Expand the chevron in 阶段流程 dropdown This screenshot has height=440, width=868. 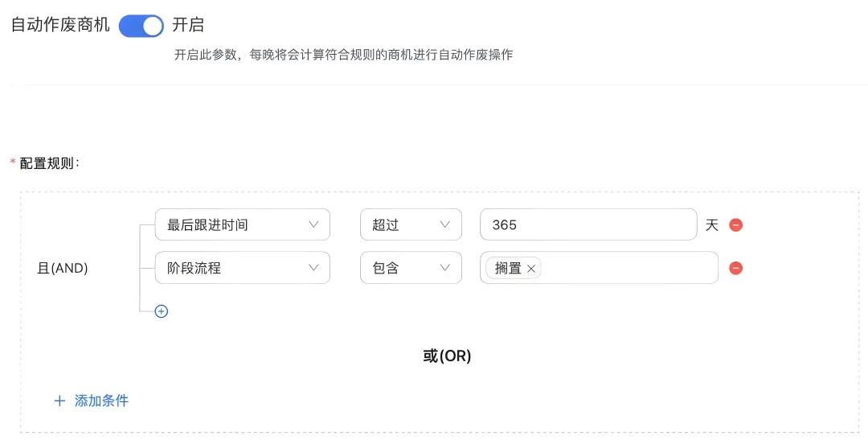[313, 268]
